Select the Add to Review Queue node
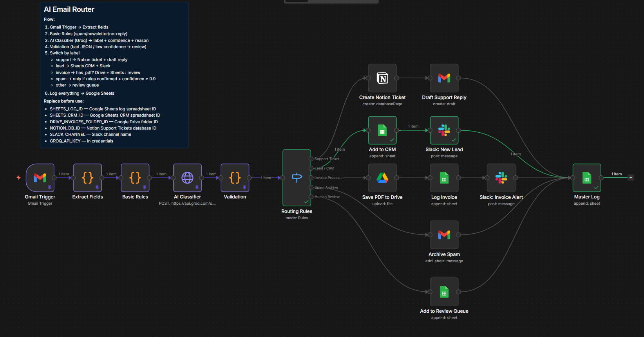 [x=444, y=292]
